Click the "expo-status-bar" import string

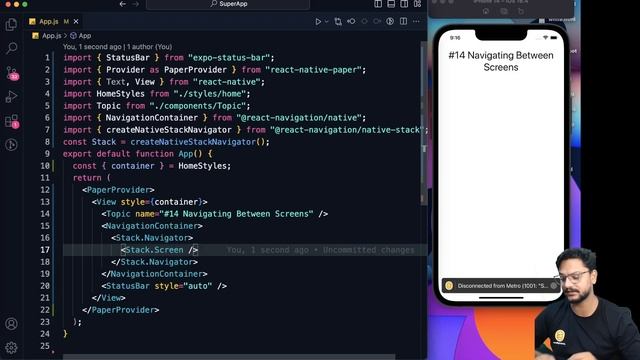click(x=229, y=58)
